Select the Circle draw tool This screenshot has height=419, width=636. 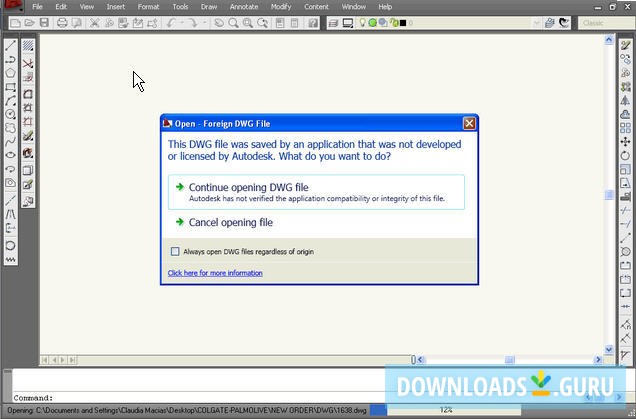point(11,115)
